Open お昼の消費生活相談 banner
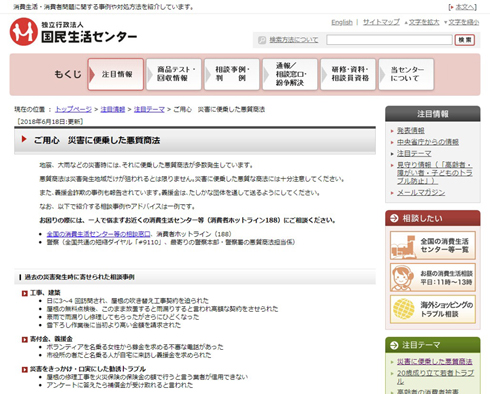490x394 pixels. pos(433,277)
